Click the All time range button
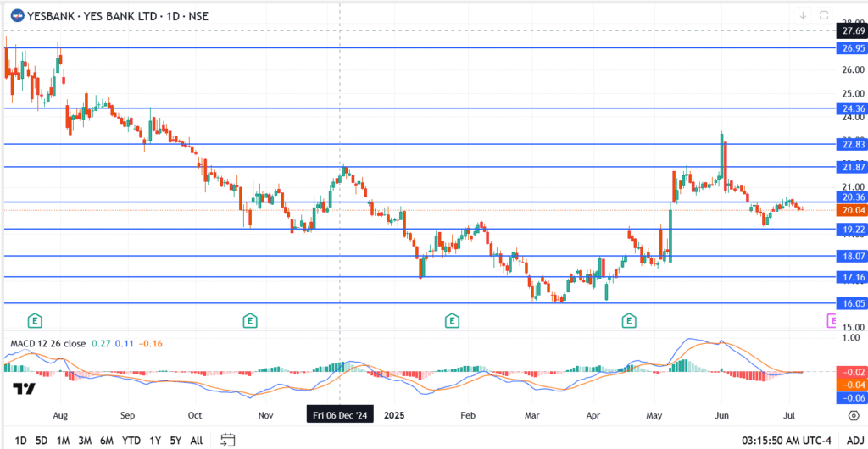The width and height of the screenshot is (868, 449). point(196,441)
